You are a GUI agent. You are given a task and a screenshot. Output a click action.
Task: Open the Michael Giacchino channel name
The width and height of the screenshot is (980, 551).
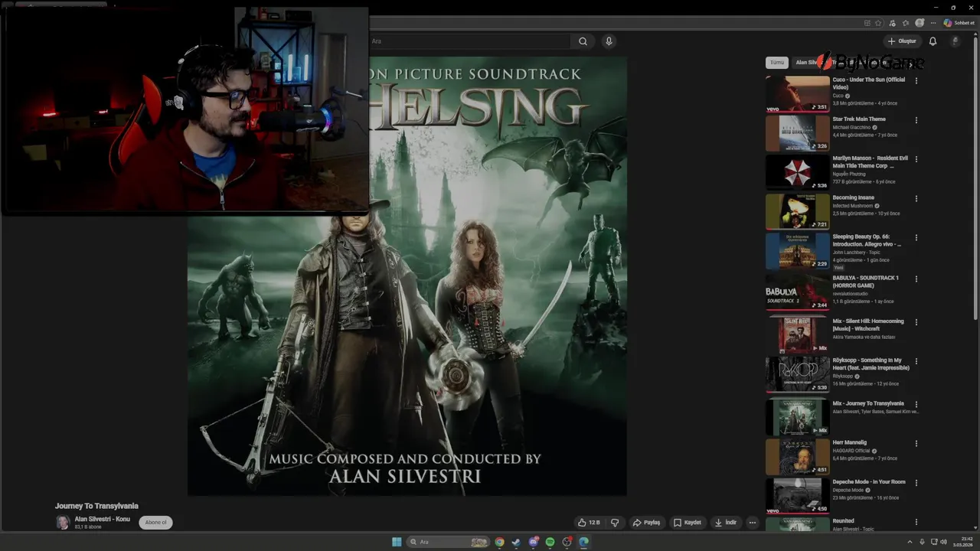(851, 127)
